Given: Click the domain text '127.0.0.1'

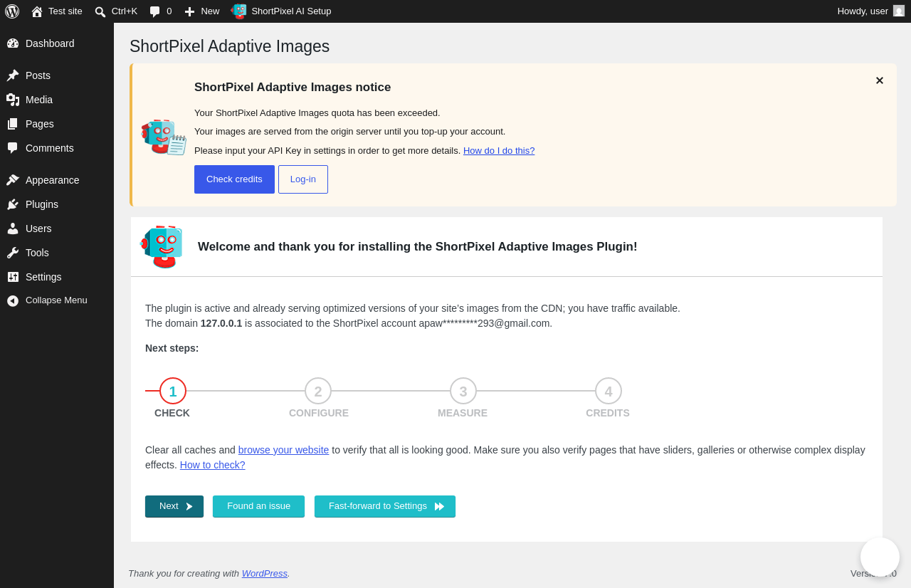Looking at the screenshot, I should (221, 323).
